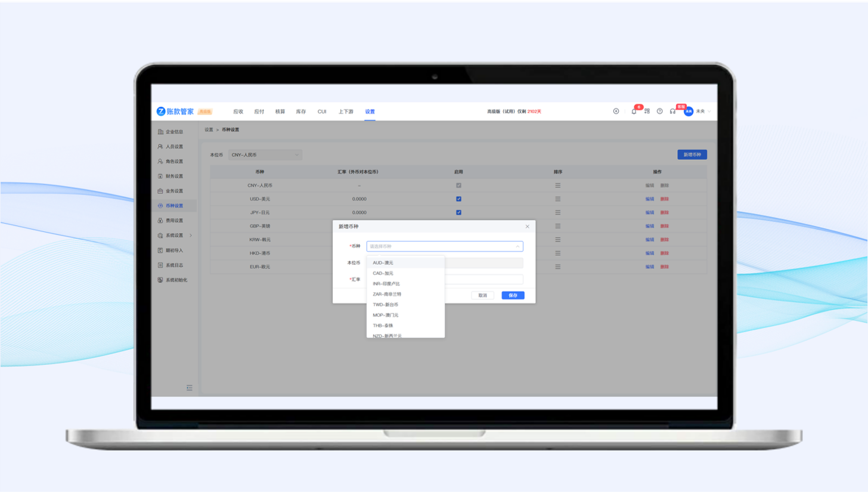Click the 汇率 input field

pos(484,279)
